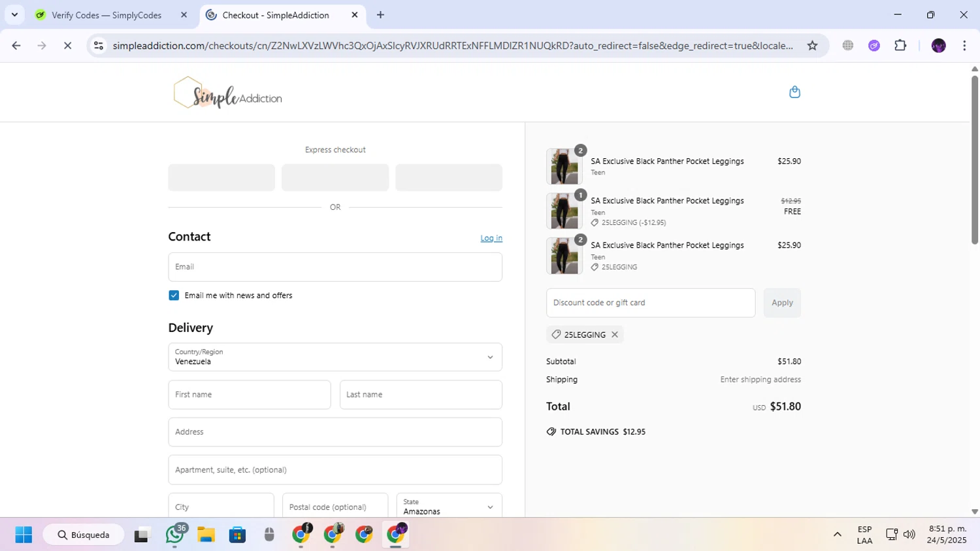
Task: Focus the Discount code or gift card field
Action: coord(651,303)
